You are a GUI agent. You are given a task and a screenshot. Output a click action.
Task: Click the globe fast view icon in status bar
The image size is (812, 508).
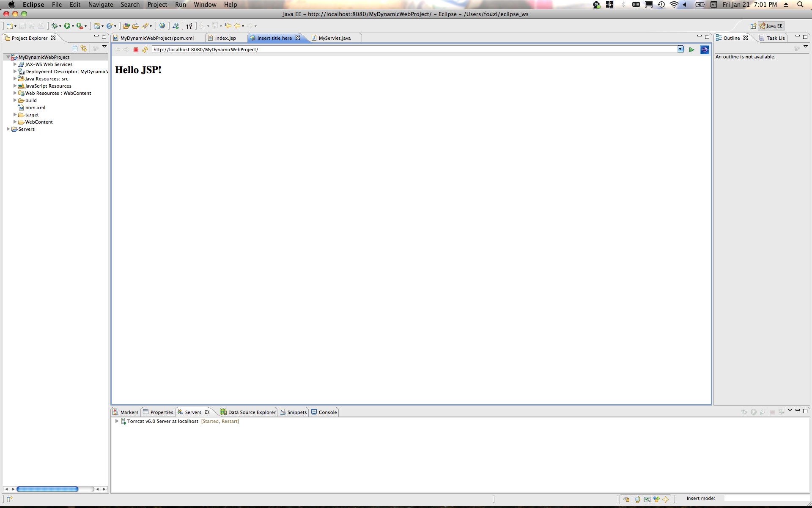pyautogui.click(x=638, y=500)
